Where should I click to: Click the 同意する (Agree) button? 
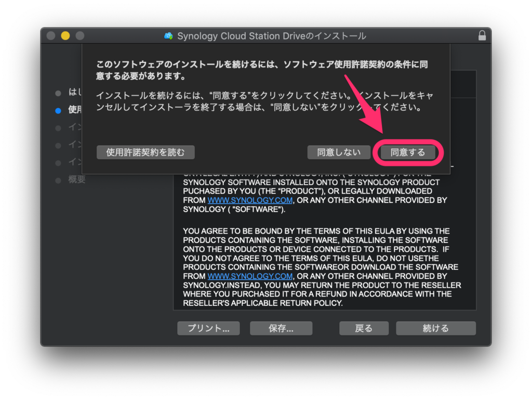(x=408, y=152)
